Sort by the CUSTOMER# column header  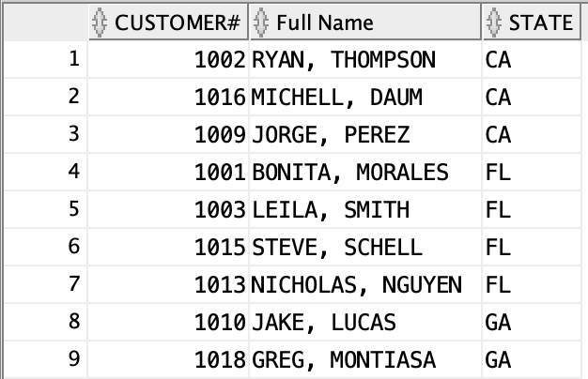click(x=177, y=22)
